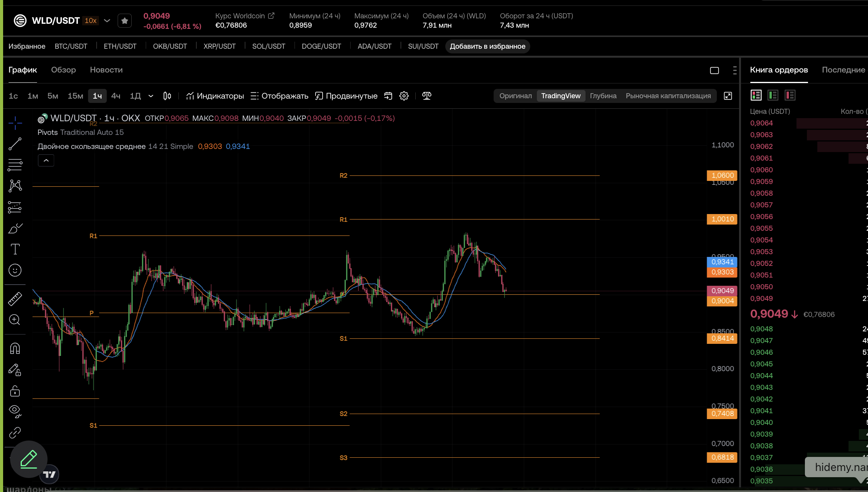Open chart settings gear icon
This screenshot has height=492, width=868.
tap(404, 96)
